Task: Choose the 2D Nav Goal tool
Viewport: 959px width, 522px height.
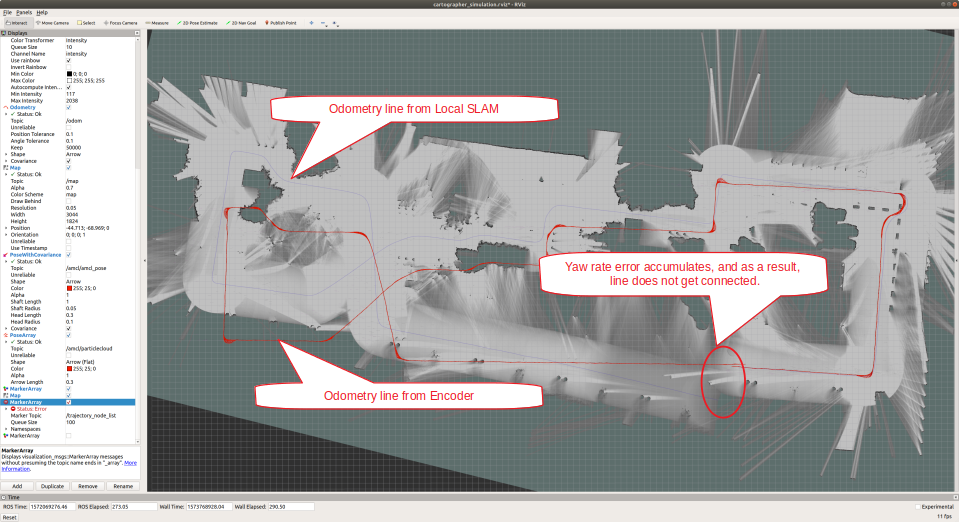Action: (x=241, y=23)
